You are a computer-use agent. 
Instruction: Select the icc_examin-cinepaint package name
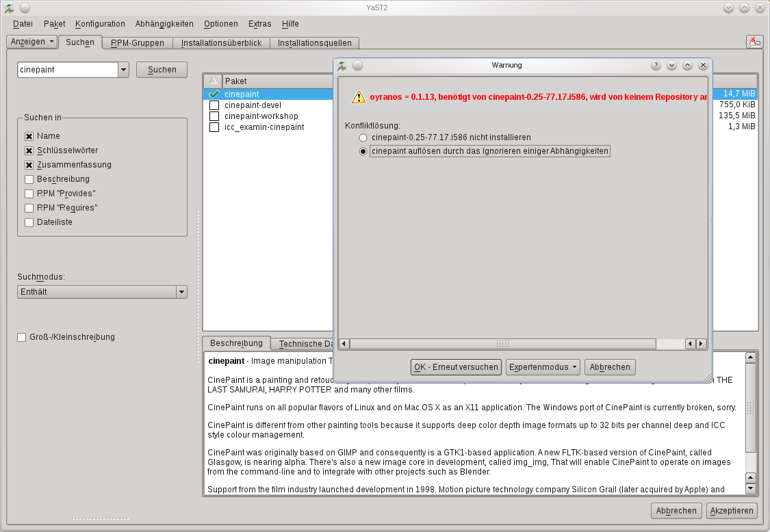click(x=264, y=127)
